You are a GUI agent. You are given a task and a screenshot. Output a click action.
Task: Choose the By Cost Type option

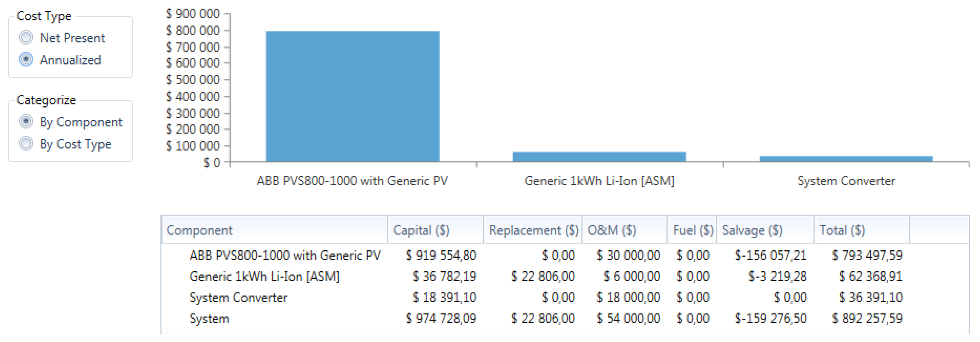click(x=26, y=144)
